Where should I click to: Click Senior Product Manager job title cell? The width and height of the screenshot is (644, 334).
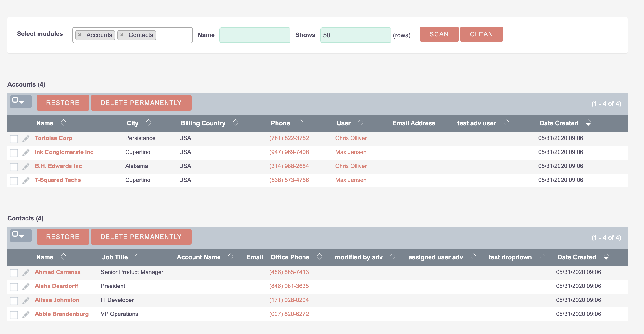(x=132, y=272)
